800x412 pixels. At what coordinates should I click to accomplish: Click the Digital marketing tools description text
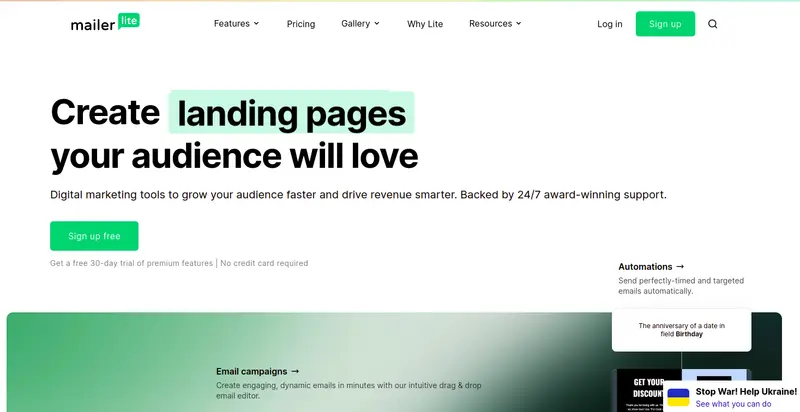pos(358,194)
